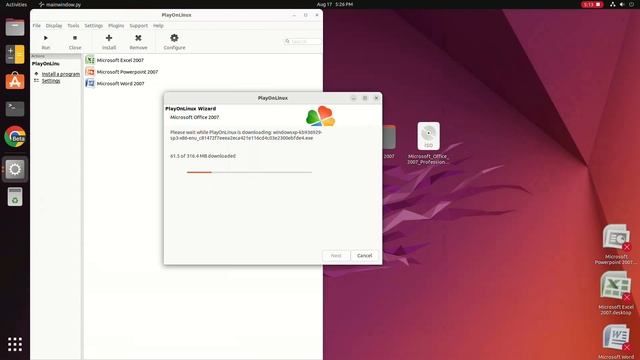
Task: Click the Close toolbar icon in PlayOnLinux
Action: [75, 38]
